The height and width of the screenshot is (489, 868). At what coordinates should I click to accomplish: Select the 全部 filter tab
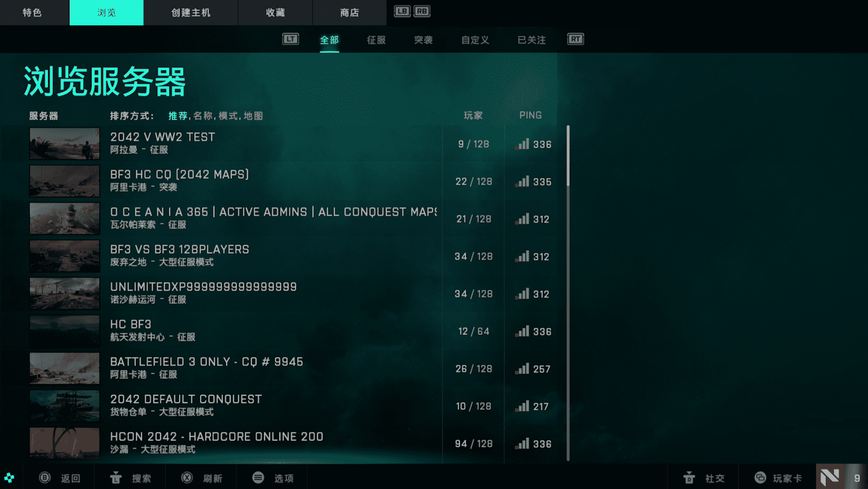[329, 40]
